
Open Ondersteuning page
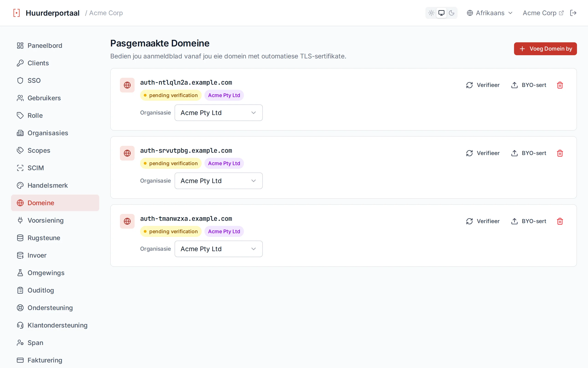click(55, 308)
